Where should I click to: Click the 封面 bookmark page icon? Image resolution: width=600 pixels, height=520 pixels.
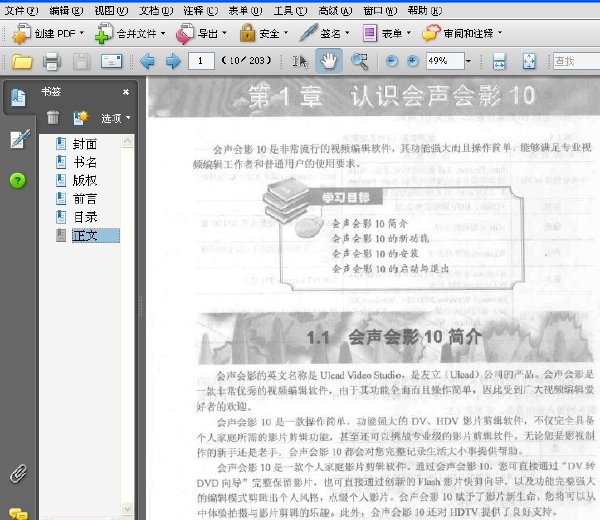pyautogui.click(x=61, y=144)
